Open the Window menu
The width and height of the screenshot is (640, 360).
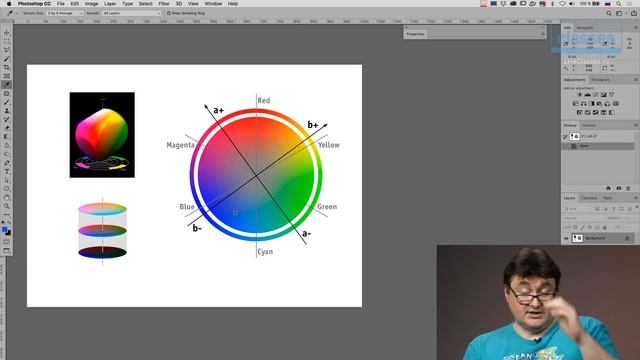[213, 4]
